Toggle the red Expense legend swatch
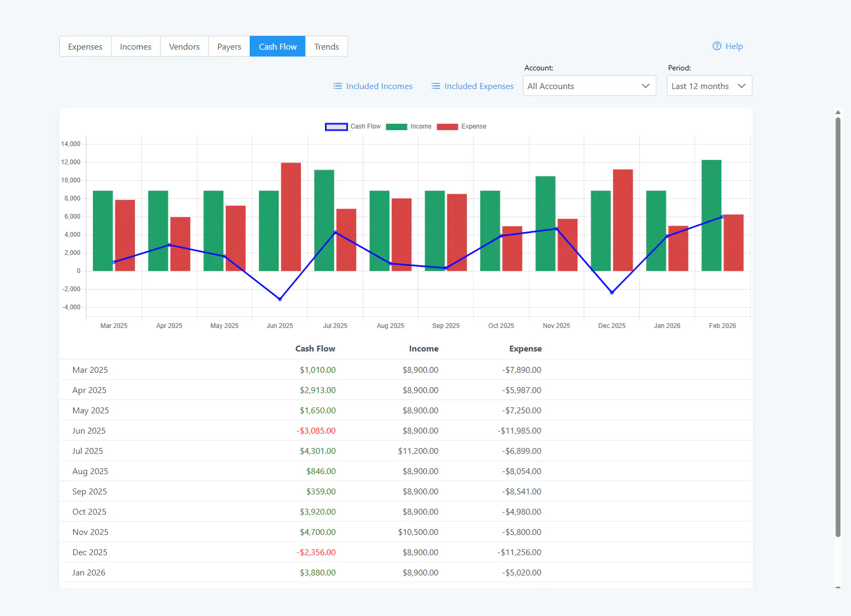This screenshot has height=616, width=851. click(x=447, y=127)
